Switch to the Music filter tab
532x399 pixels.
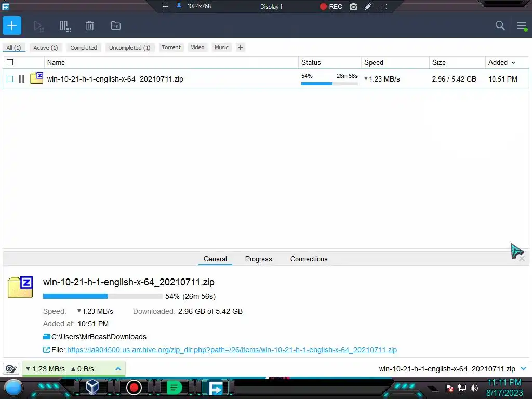pos(221,47)
